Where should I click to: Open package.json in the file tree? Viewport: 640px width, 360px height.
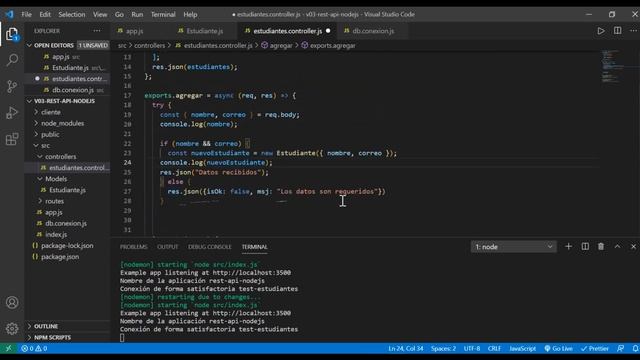click(x=60, y=257)
